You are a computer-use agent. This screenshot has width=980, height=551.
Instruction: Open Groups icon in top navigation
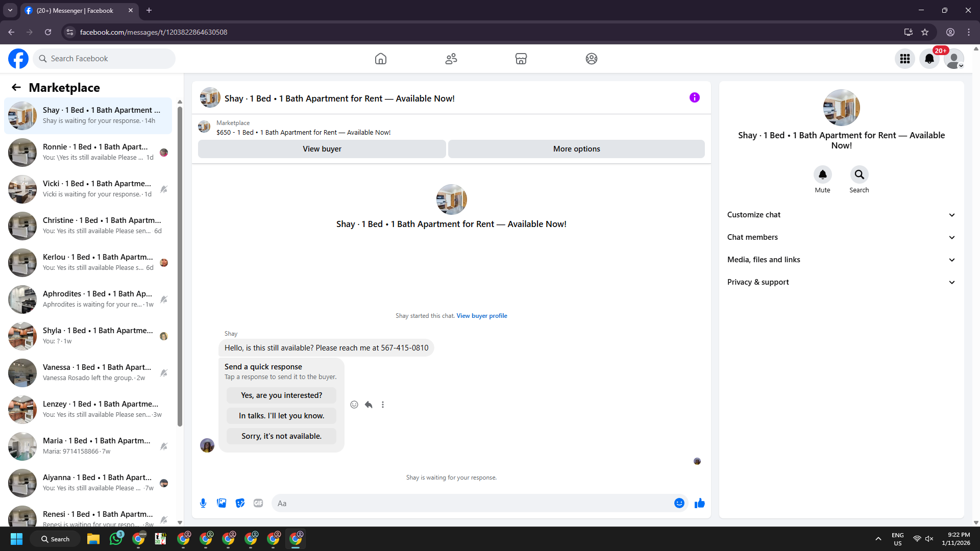pyautogui.click(x=592, y=59)
